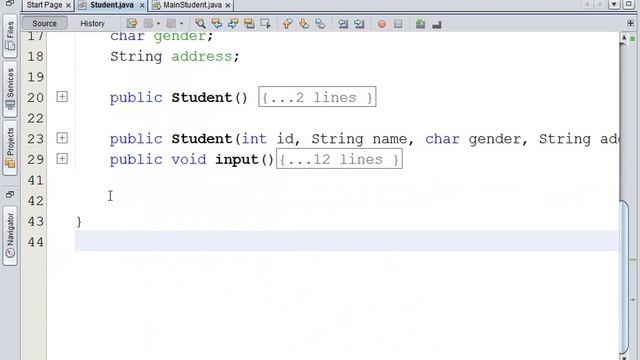Show the opened documents list dropdown

coord(614,4)
